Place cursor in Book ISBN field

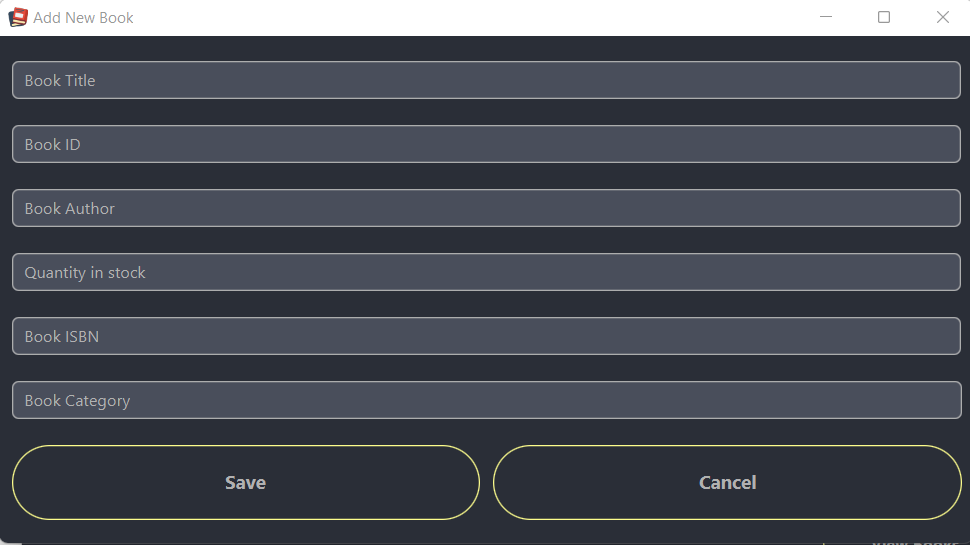[486, 337]
